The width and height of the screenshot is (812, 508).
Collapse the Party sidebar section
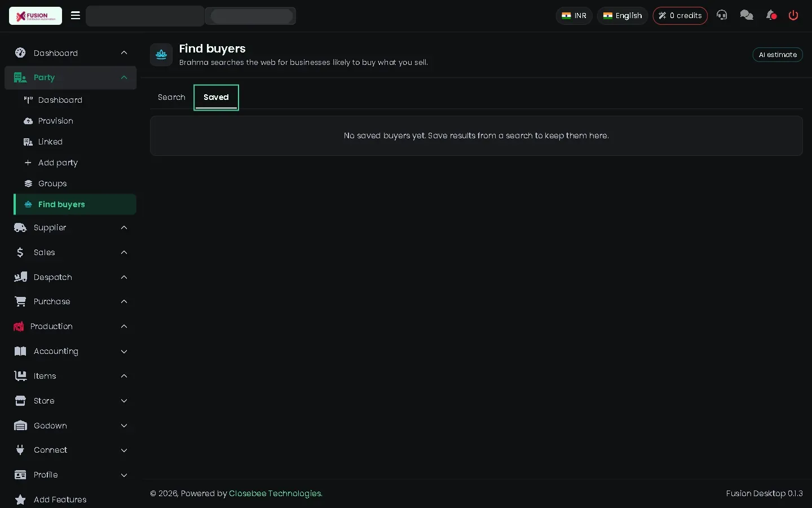click(70, 77)
